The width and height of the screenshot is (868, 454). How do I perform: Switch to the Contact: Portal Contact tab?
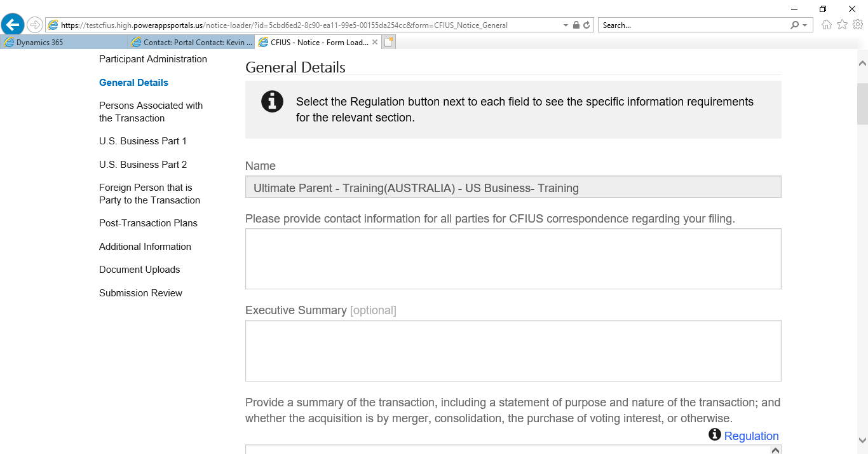coord(191,43)
